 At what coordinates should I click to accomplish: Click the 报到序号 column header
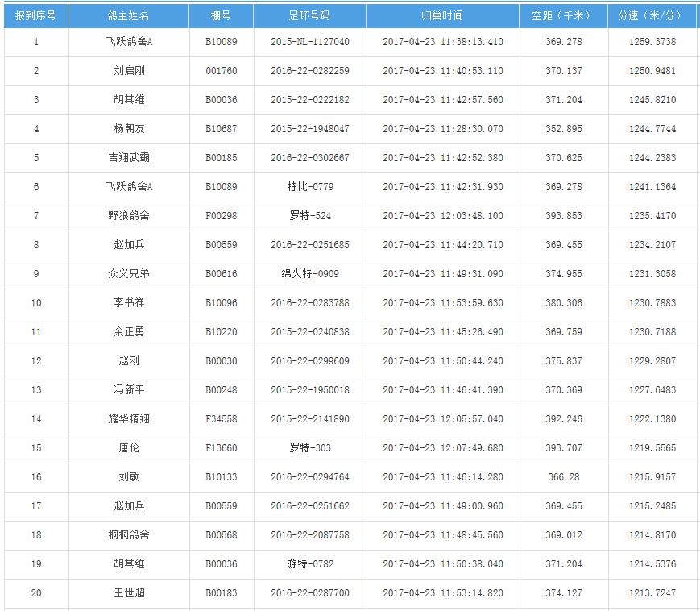[x=35, y=16]
